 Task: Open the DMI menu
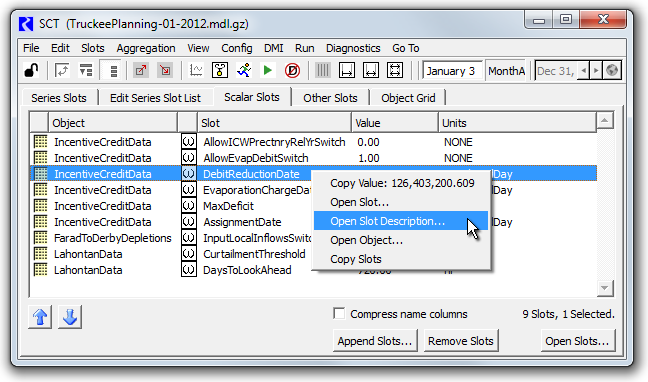[274, 48]
